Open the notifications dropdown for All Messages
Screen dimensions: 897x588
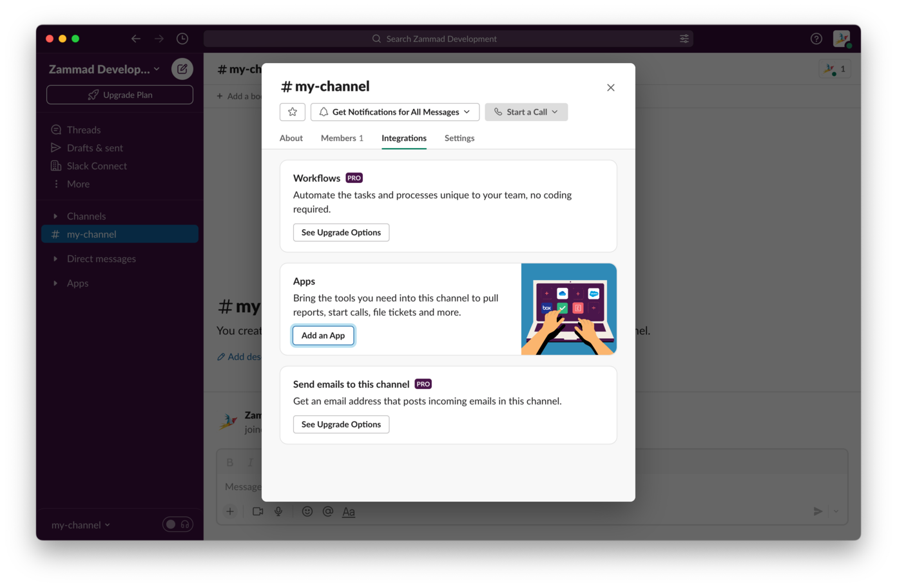(x=395, y=112)
